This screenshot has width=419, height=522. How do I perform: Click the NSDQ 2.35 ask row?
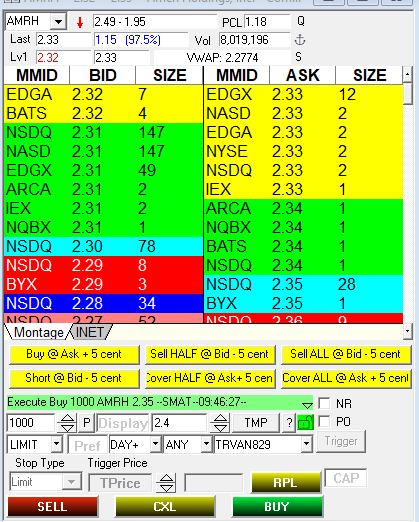(303, 284)
